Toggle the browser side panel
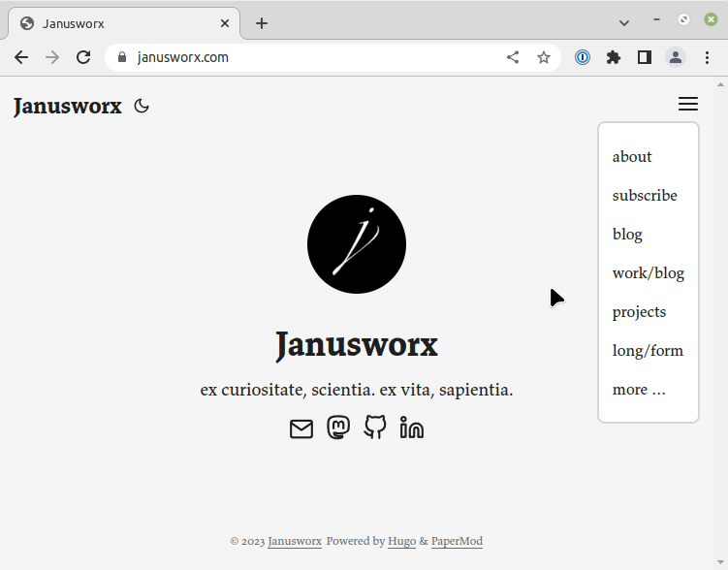Screen dimensions: 728x570 (645, 57)
